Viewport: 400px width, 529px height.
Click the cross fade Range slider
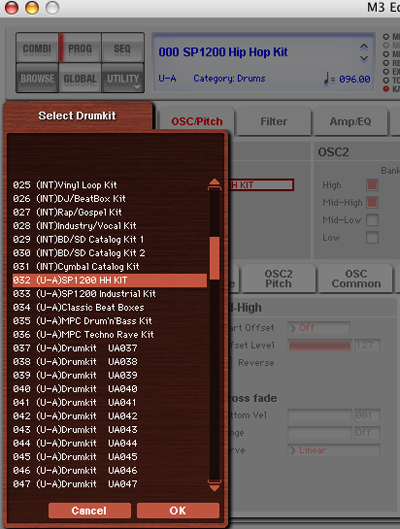pos(319,433)
